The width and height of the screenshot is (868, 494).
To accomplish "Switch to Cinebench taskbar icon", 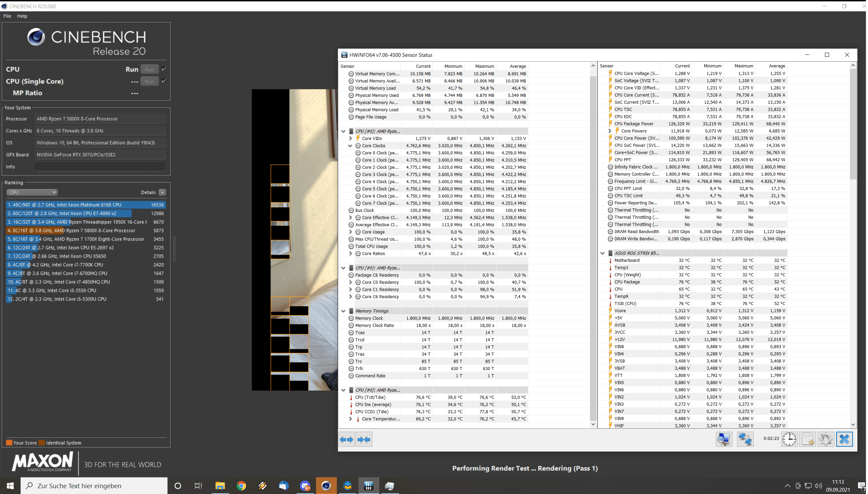I will coord(326,485).
